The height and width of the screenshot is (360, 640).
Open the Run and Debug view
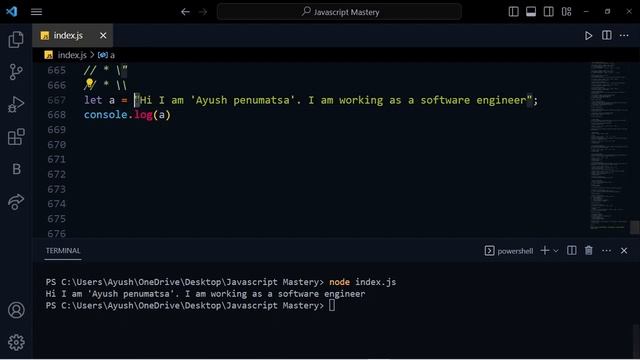[16, 104]
